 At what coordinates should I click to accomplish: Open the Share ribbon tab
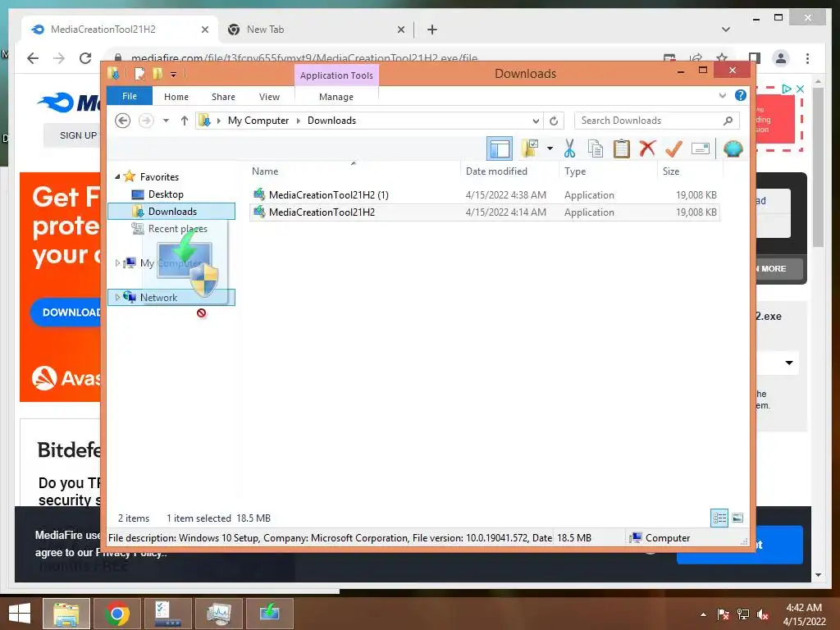223,97
